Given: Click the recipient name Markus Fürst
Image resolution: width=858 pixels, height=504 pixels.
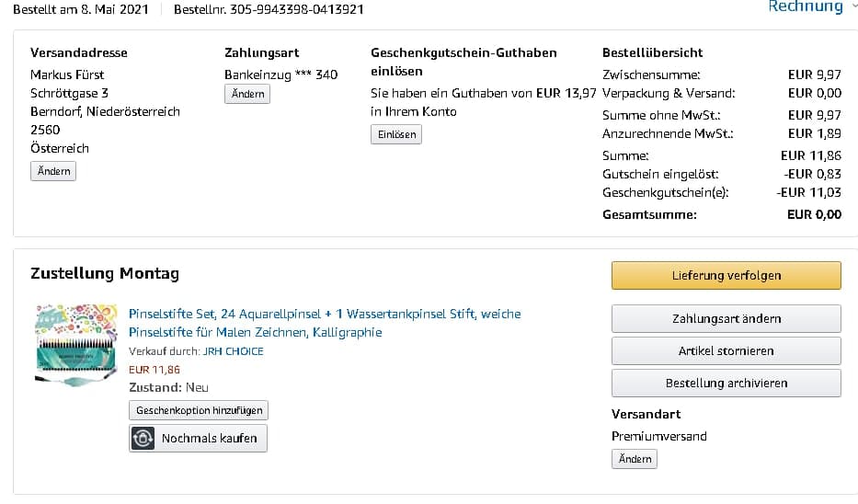Looking at the screenshot, I should [67, 74].
